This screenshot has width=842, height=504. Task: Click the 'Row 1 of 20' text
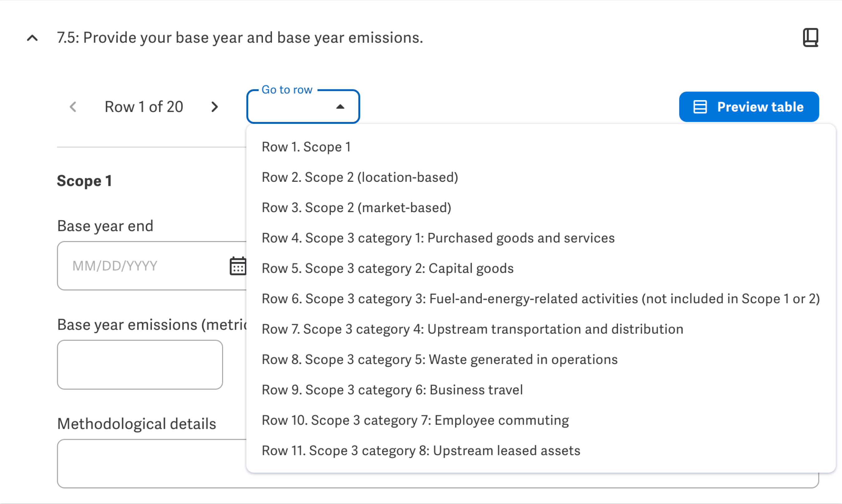click(x=144, y=107)
